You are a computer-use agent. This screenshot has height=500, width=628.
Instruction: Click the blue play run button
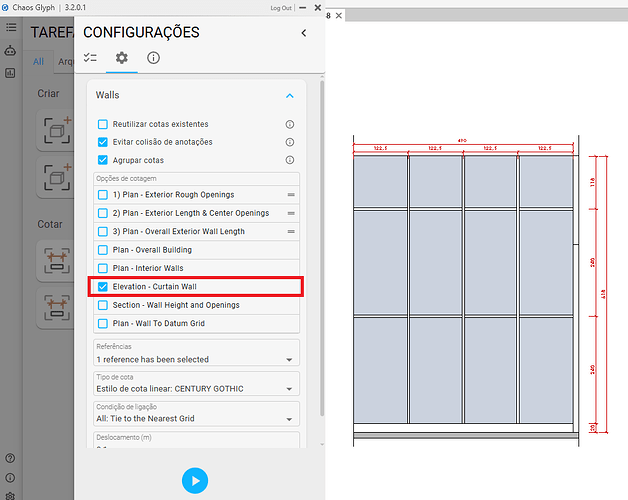(195, 481)
